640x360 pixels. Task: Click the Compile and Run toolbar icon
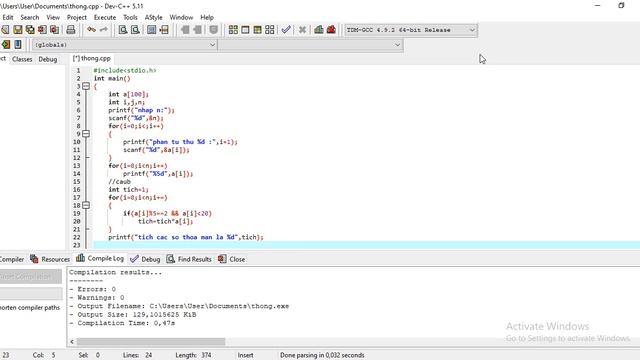coord(258,30)
